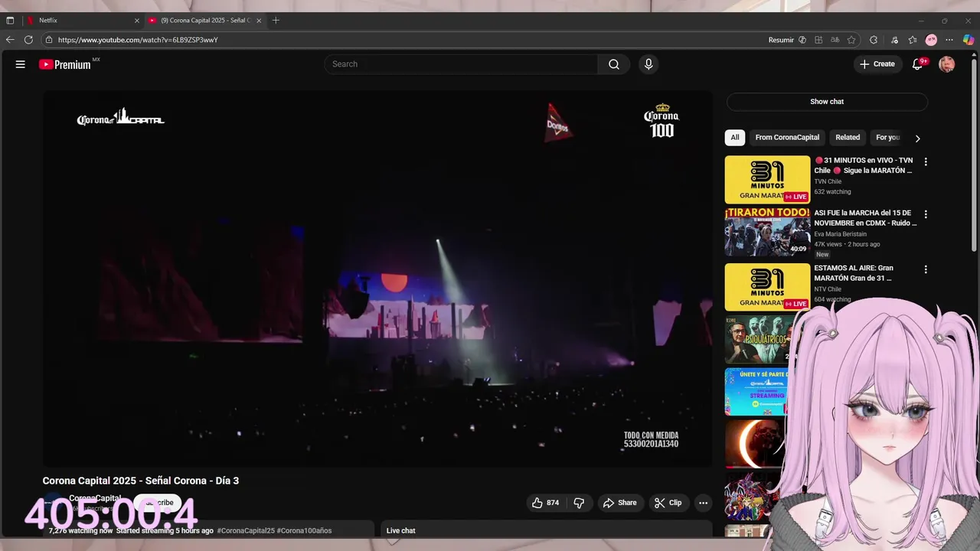
Task: Select the Corona Capital 2025 browser tab
Action: click(206, 21)
